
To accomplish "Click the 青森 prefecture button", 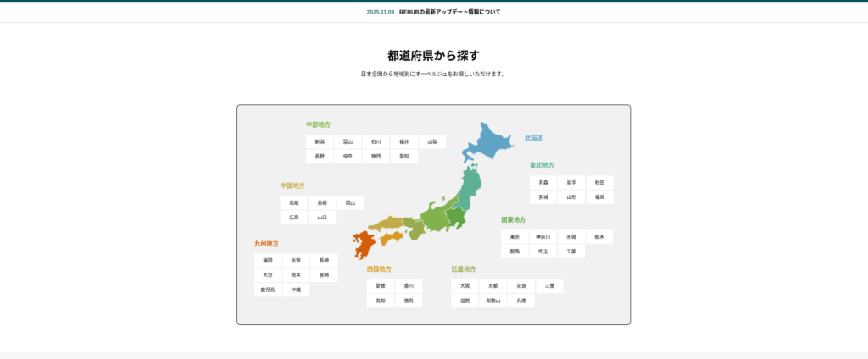I will (543, 183).
